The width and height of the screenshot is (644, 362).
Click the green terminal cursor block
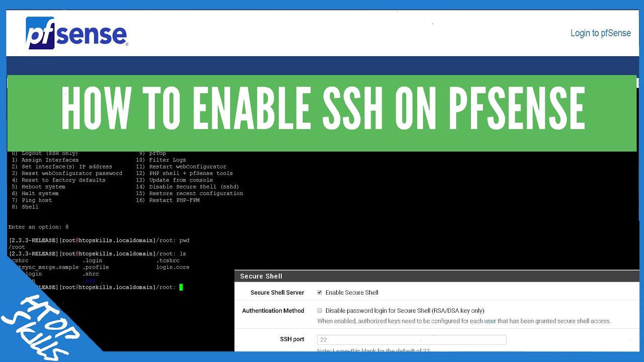coord(181,287)
